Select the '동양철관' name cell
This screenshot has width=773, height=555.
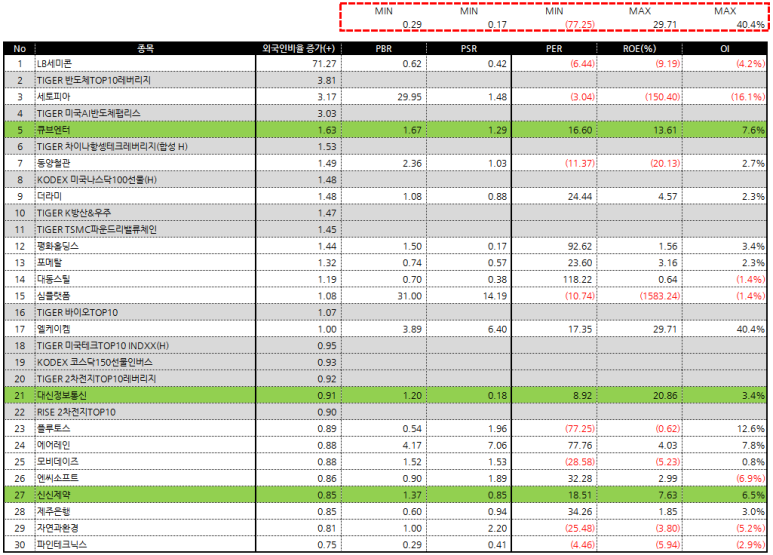(54, 163)
